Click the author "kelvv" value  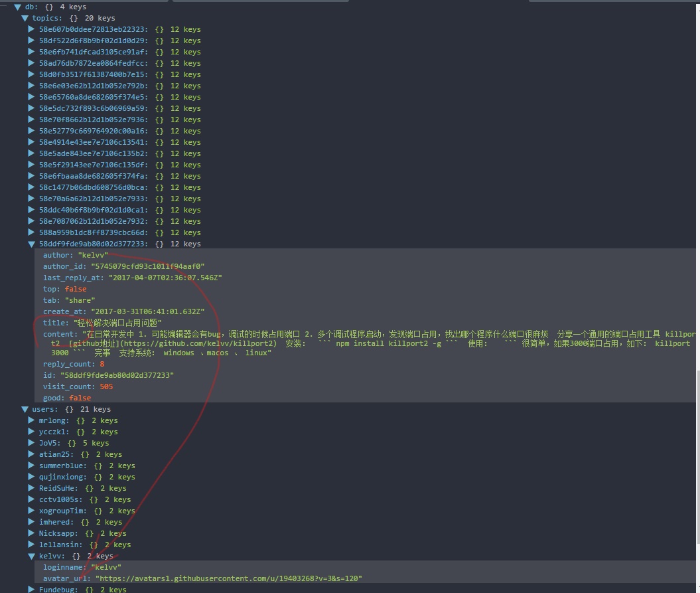(93, 255)
